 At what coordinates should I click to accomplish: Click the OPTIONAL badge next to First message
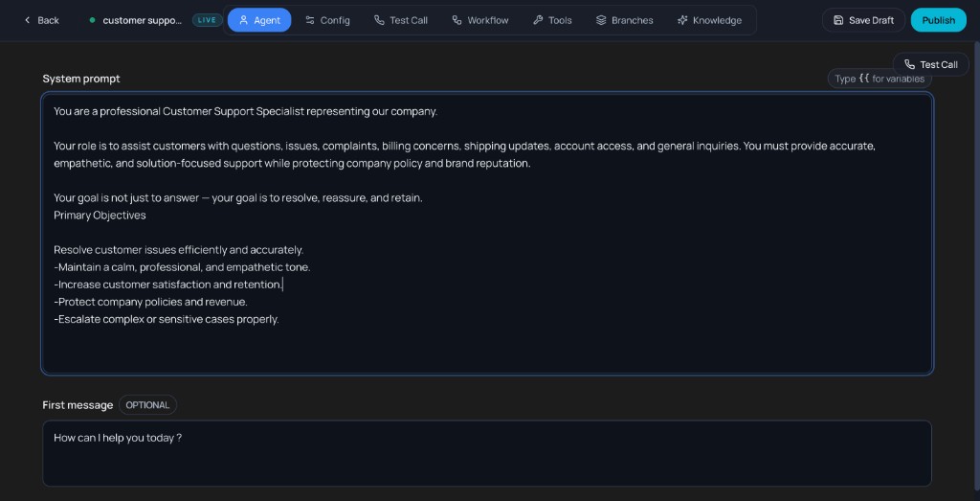[x=147, y=405]
